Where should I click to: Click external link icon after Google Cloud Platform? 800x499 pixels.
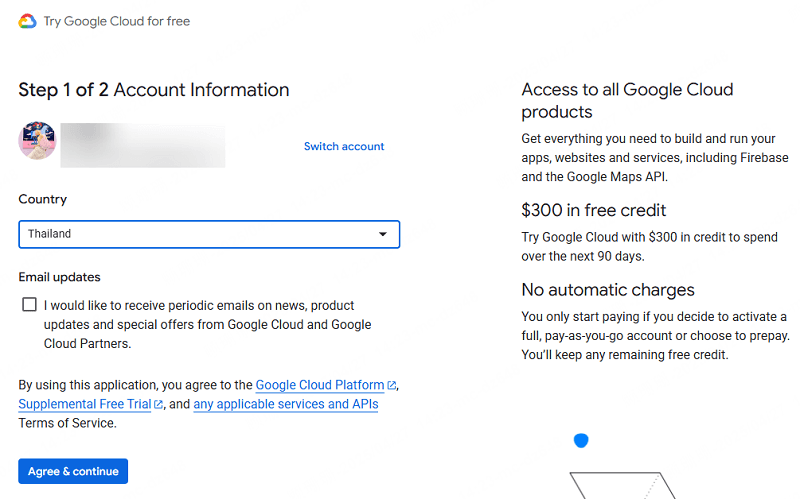[391, 385]
